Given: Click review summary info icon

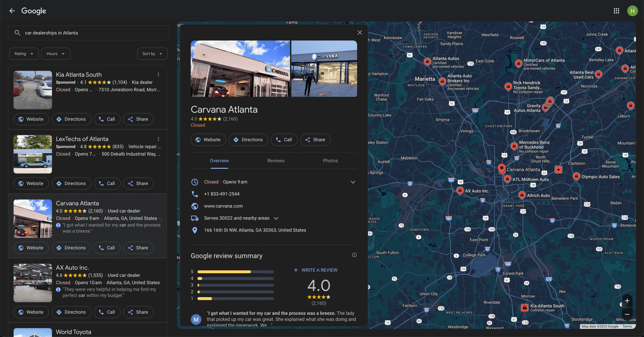Looking at the screenshot, I should (354, 255).
